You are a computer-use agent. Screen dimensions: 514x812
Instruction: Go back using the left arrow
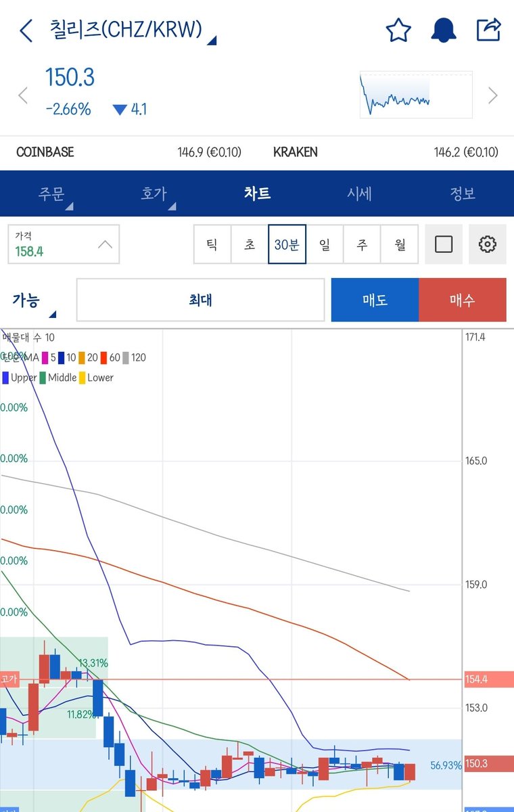[26, 30]
